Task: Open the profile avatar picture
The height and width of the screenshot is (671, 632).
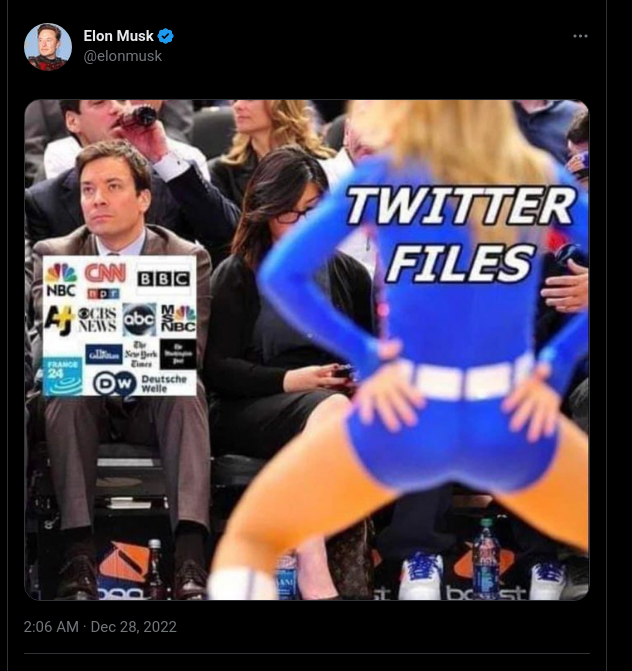Action: coord(48,47)
